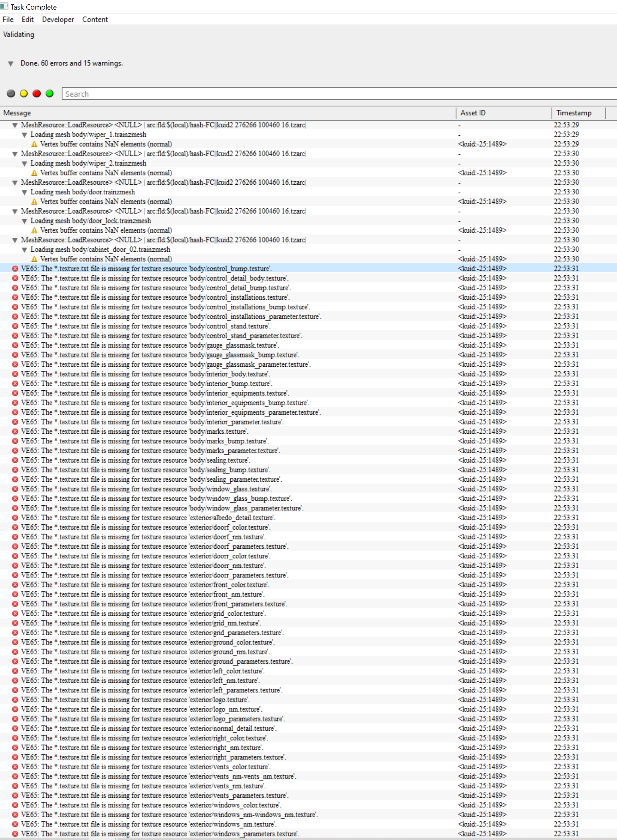Select the 'exterior/windows_nm-windows_nm.texture' error message
617x840 pixels.
[x=170, y=814]
